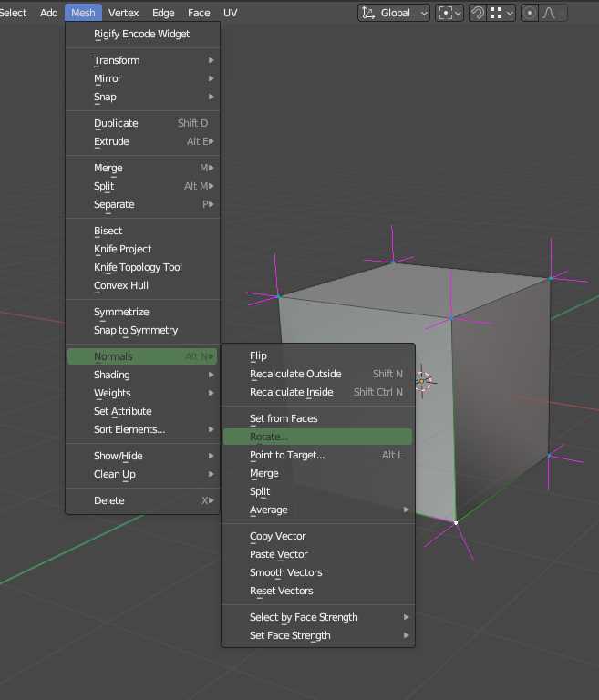Open the Select menu
Image resolution: width=599 pixels, height=700 pixels.
pyautogui.click(x=13, y=13)
